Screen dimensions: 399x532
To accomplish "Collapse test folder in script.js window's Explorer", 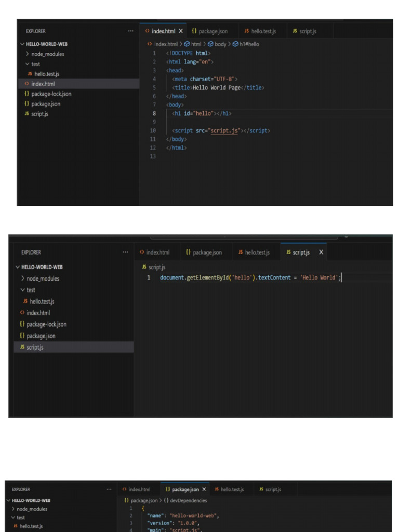I will point(23,290).
